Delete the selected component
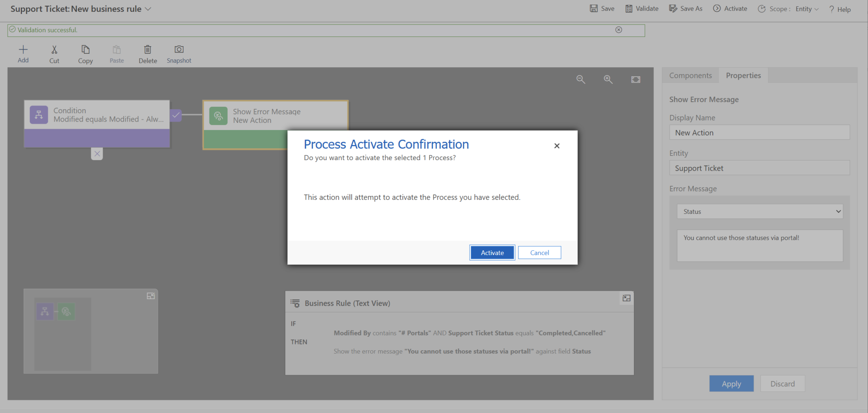 [x=147, y=53]
